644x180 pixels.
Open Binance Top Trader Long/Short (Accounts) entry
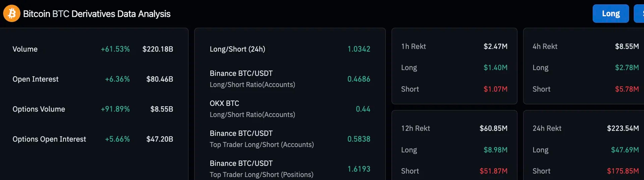coord(290,139)
